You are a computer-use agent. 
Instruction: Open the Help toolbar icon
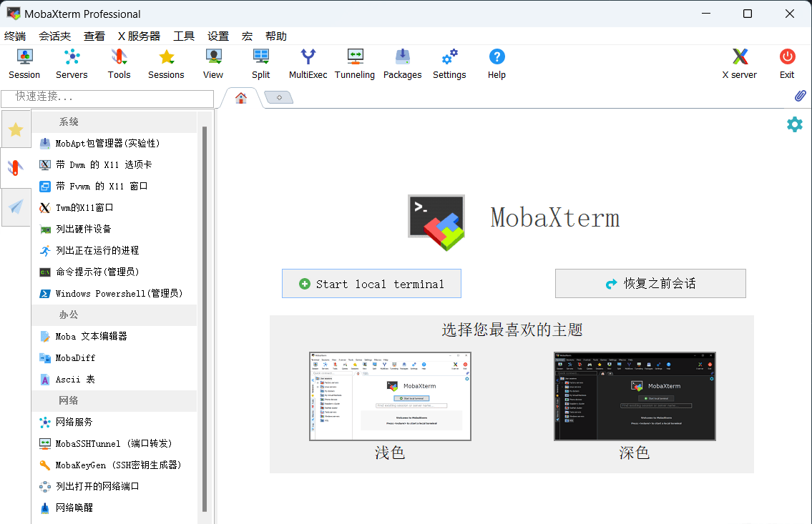click(x=497, y=64)
